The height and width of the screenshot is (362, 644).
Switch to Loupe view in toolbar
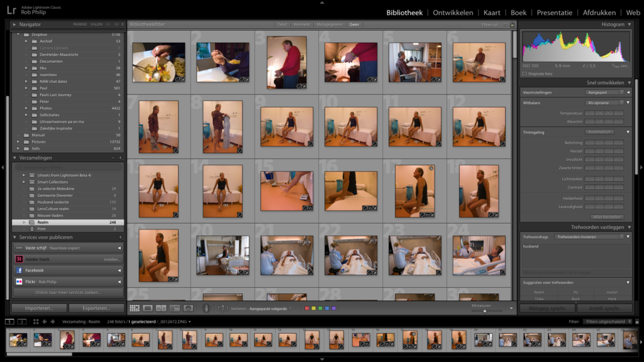coord(148,308)
